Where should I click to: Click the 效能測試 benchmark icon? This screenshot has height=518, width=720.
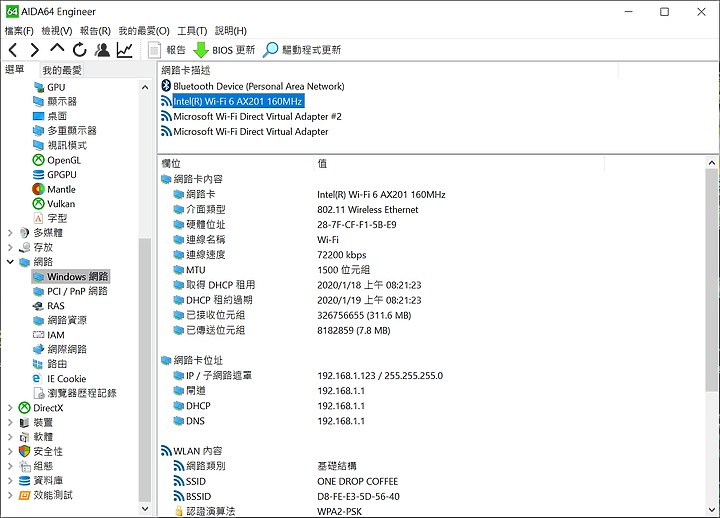click(x=24, y=495)
